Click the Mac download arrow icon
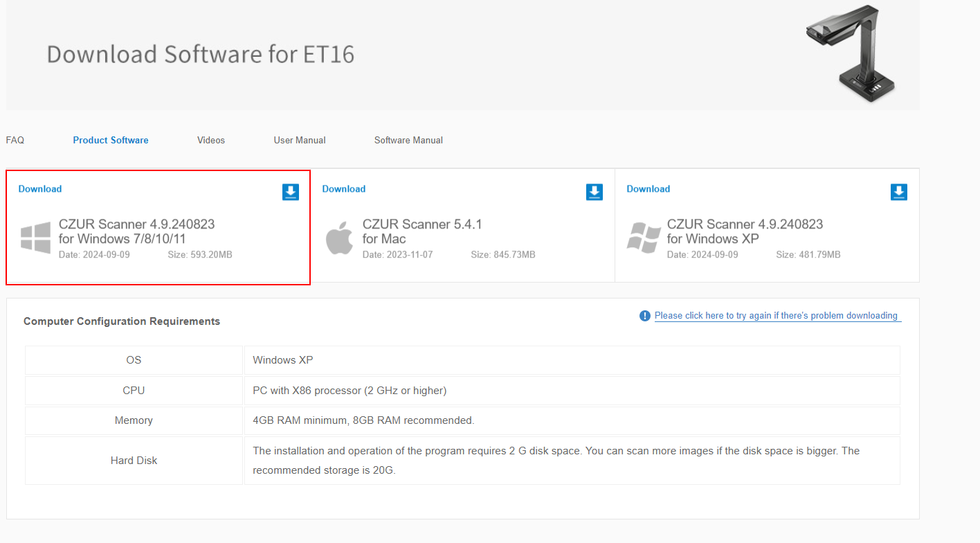 pyautogui.click(x=595, y=192)
